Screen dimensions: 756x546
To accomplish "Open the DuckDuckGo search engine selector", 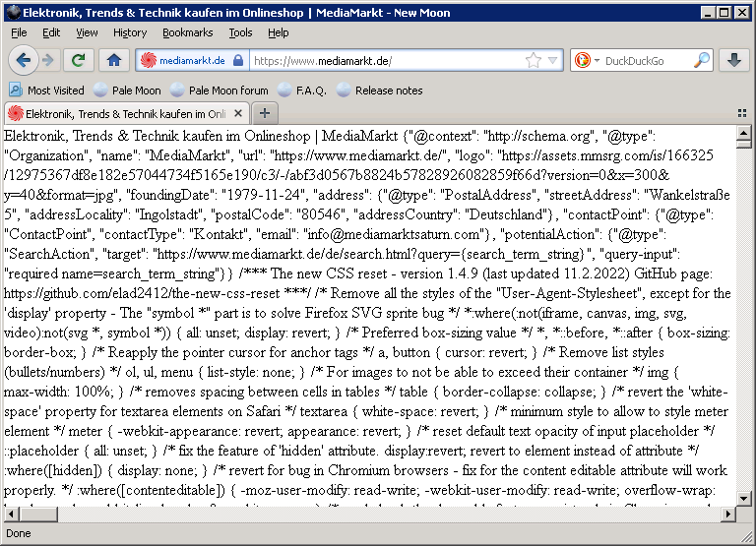I will click(x=587, y=61).
